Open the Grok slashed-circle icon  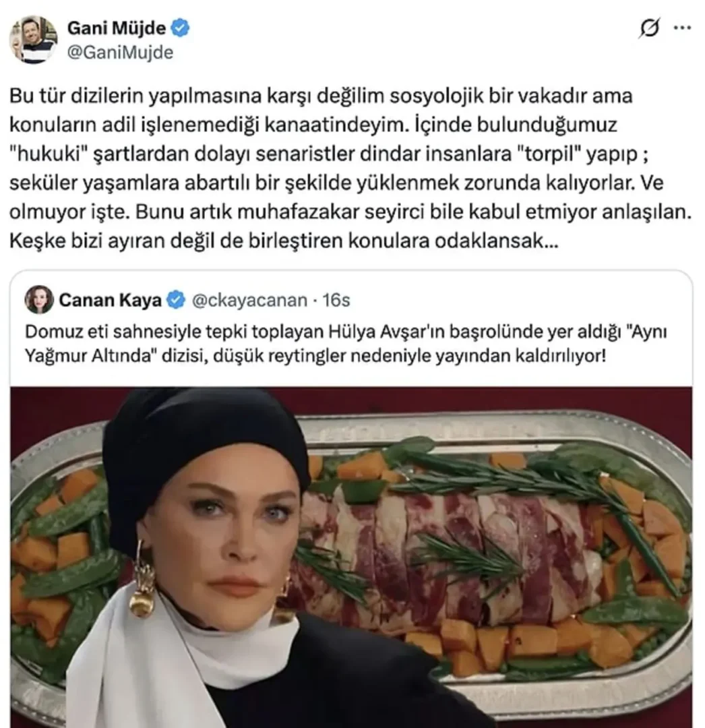[x=649, y=28]
